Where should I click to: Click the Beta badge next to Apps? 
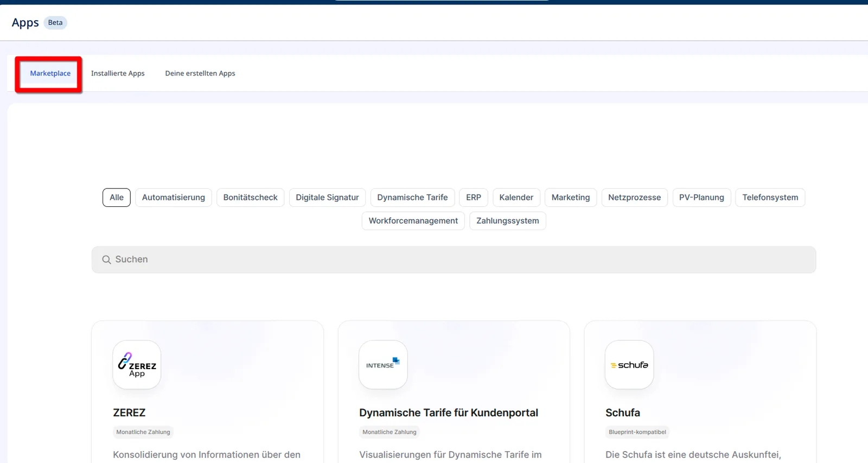coord(55,23)
